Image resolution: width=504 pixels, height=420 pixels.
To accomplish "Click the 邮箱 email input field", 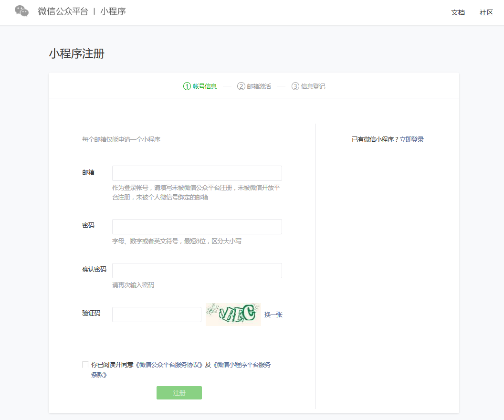I will (197, 173).
